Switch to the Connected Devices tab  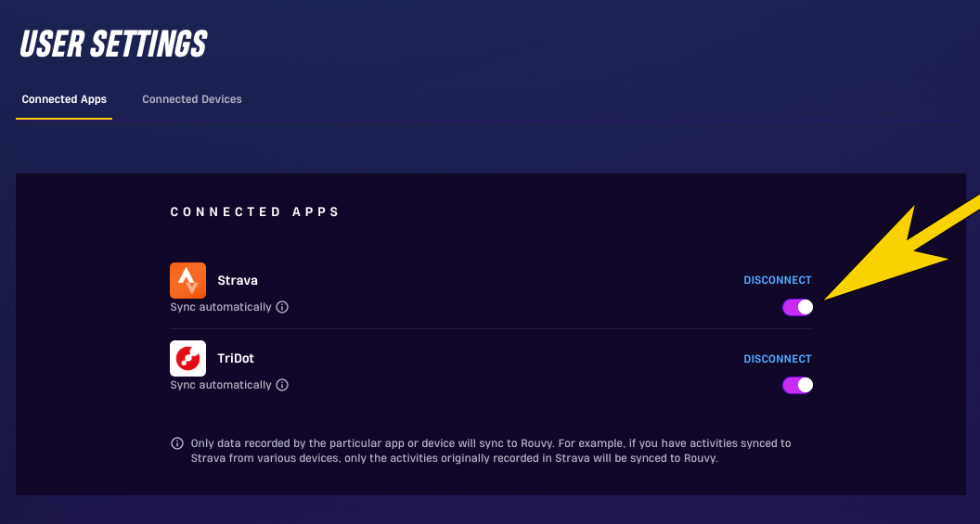[x=192, y=99]
